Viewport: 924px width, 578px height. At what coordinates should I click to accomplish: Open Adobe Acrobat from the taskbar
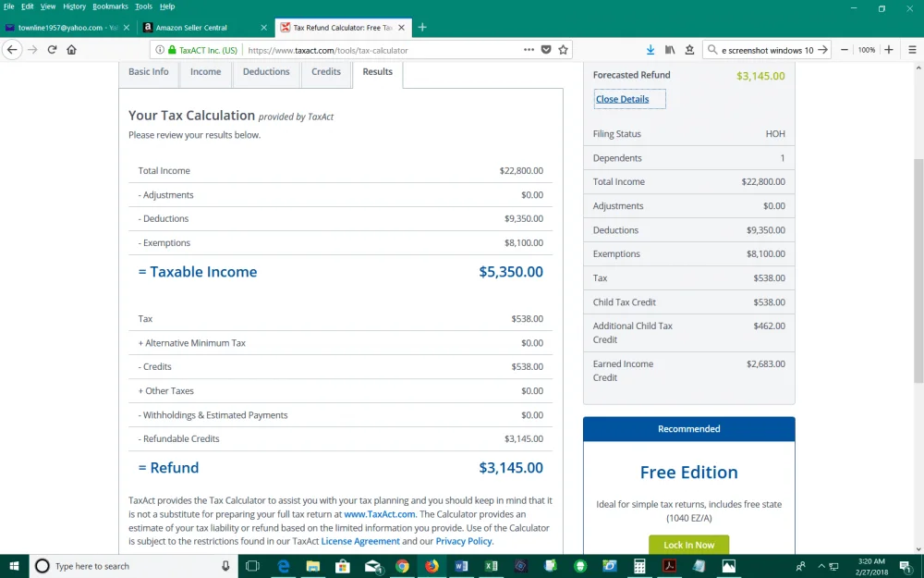pos(669,566)
